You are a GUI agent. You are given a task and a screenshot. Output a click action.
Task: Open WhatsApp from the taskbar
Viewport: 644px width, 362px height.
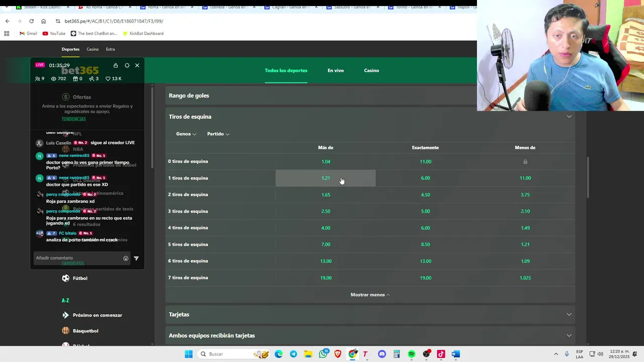click(x=323, y=354)
